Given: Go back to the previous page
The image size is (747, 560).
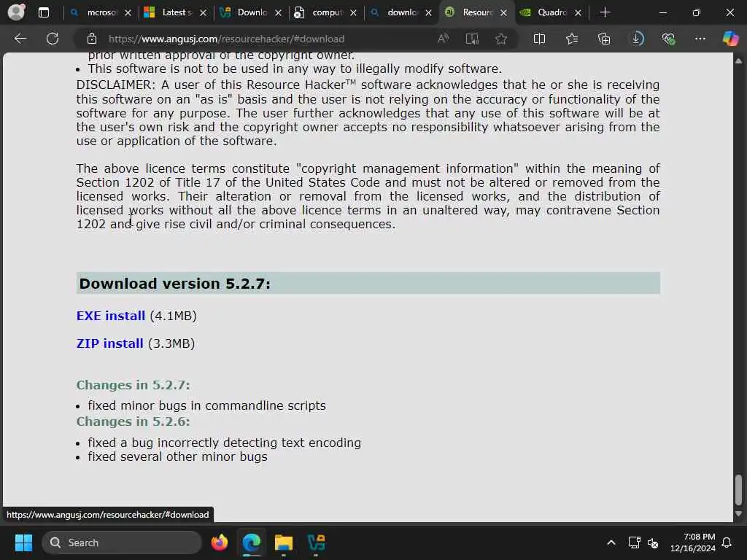Looking at the screenshot, I should (x=20, y=39).
